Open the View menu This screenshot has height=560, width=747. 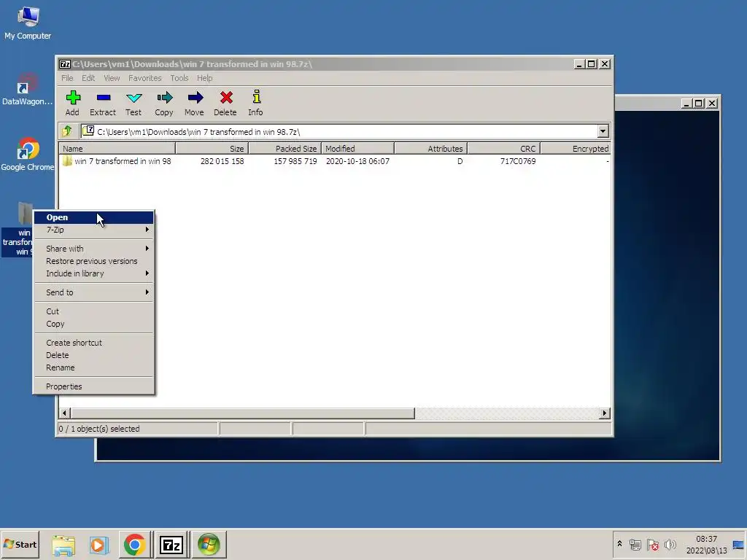click(112, 78)
